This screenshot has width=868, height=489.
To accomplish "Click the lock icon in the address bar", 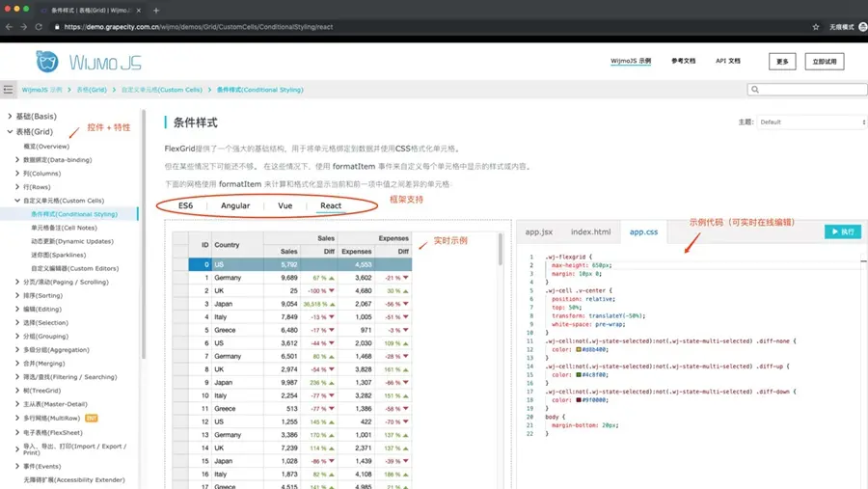I will (x=57, y=27).
